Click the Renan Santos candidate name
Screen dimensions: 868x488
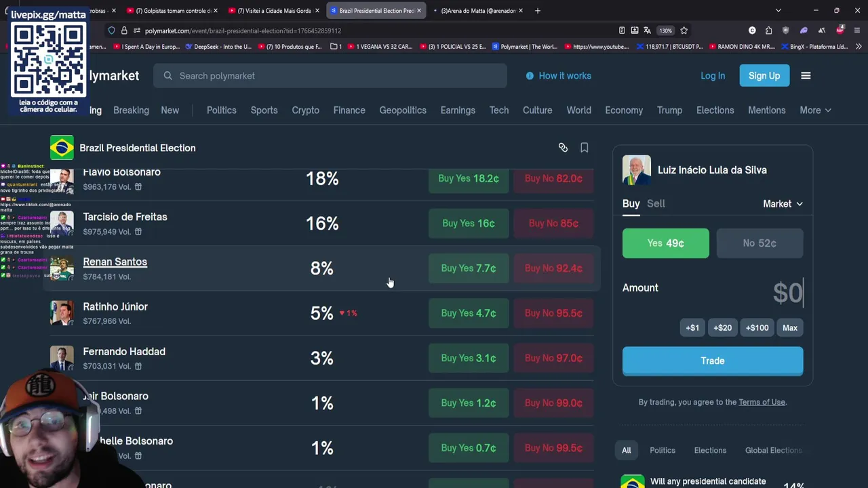(115, 262)
